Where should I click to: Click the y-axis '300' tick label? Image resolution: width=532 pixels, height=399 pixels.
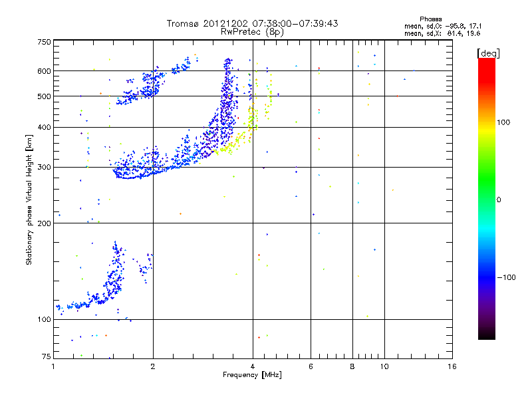[44, 168]
